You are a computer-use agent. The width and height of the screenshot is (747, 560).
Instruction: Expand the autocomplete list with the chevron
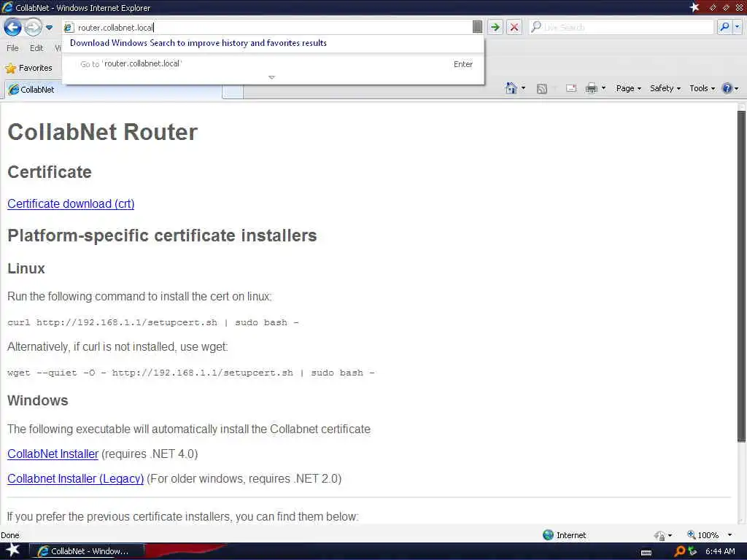point(271,77)
